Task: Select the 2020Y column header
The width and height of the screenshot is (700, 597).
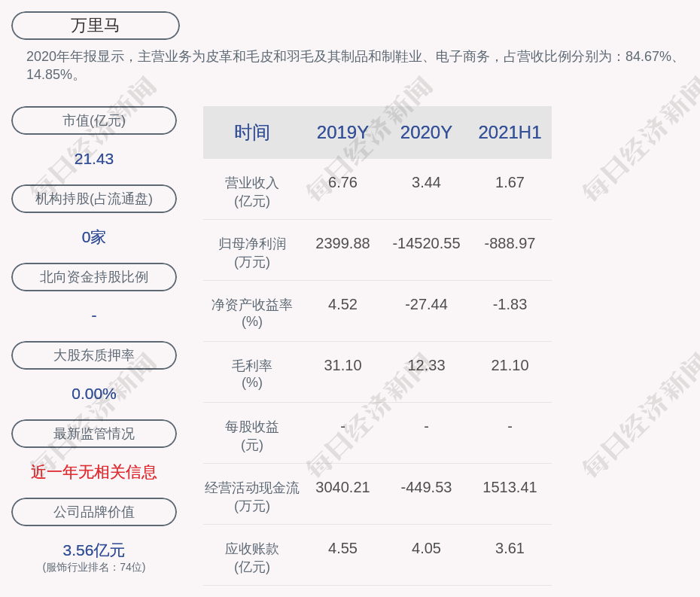Action: [x=426, y=132]
